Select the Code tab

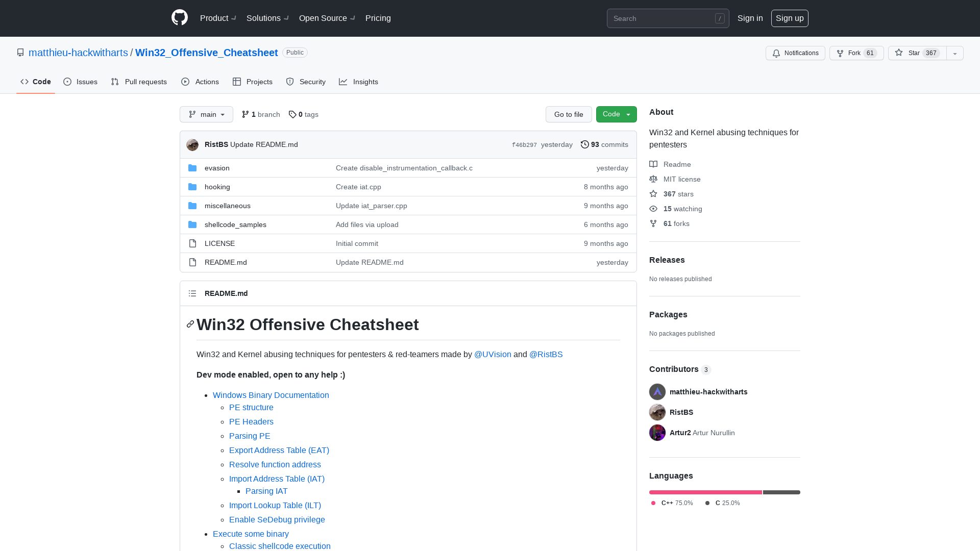tap(36, 82)
